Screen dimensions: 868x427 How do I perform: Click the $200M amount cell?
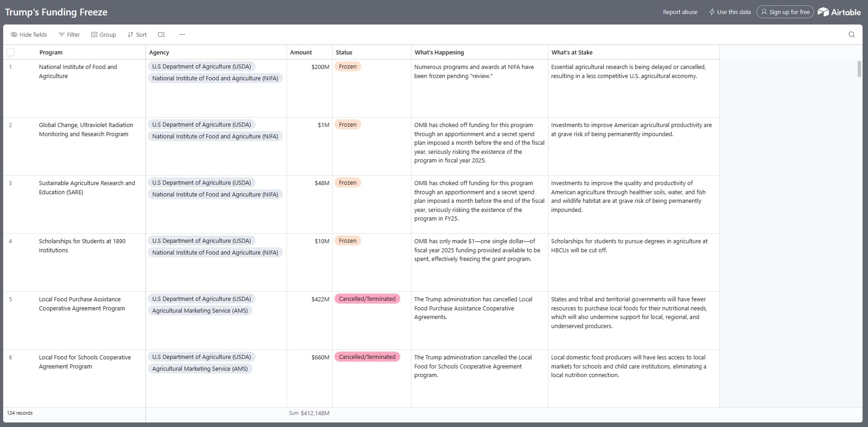click(x=310, y=88)
